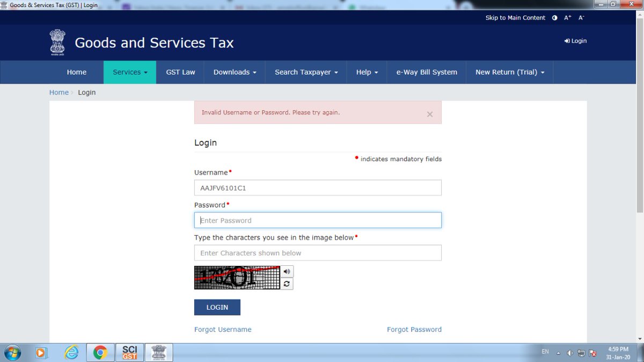Open the Action Center flag icon
This screenshot has width=644, height=362.
(x=593, y=353)
